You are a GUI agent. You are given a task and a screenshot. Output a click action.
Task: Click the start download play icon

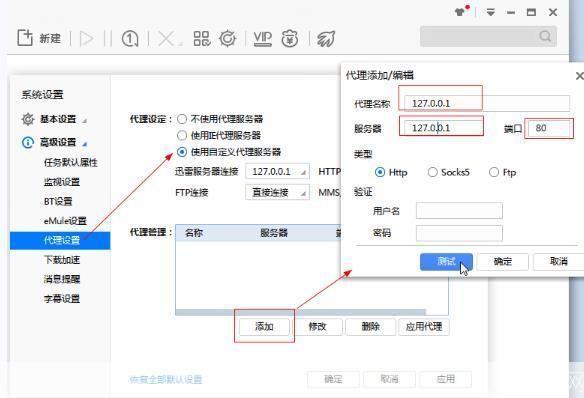pyautogui.click(x=86, y=38)
